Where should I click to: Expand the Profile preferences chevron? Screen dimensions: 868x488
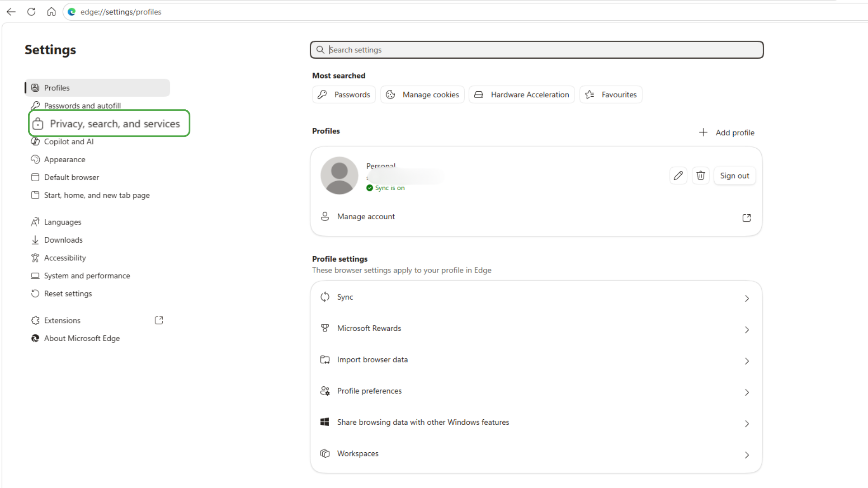click(x=747, y=392)
